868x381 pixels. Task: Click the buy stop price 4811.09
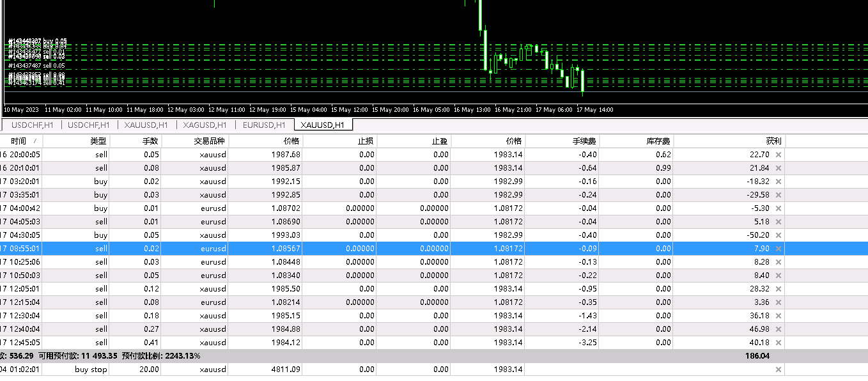pyautogui.click(x=286, y=369)
